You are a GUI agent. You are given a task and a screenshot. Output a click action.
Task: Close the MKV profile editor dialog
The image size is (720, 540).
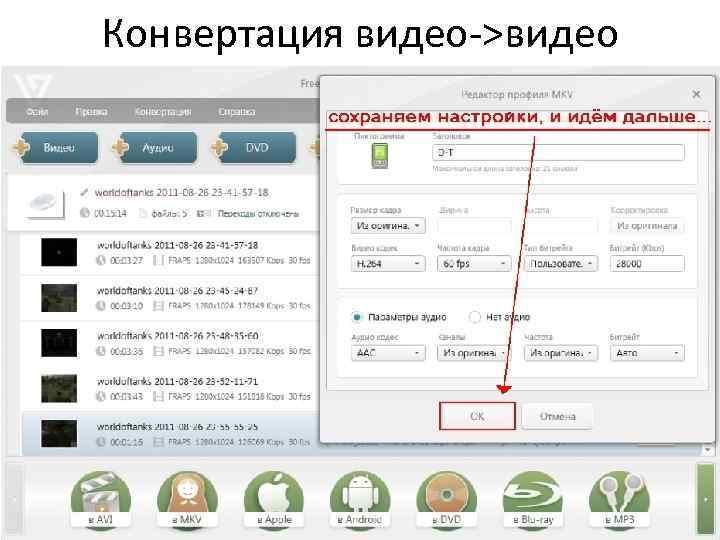pyautogui.click(x=696, y=94)
